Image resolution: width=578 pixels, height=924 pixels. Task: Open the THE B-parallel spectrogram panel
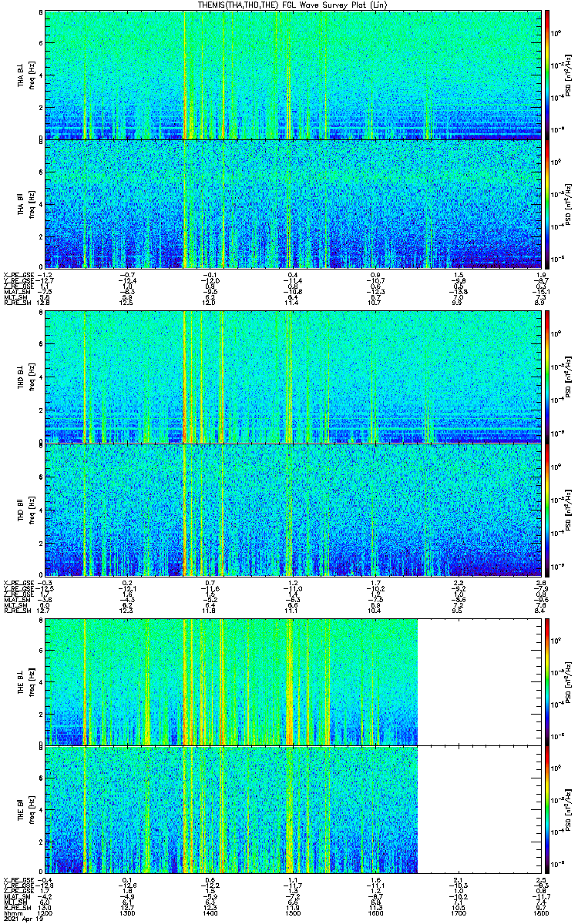293,810
